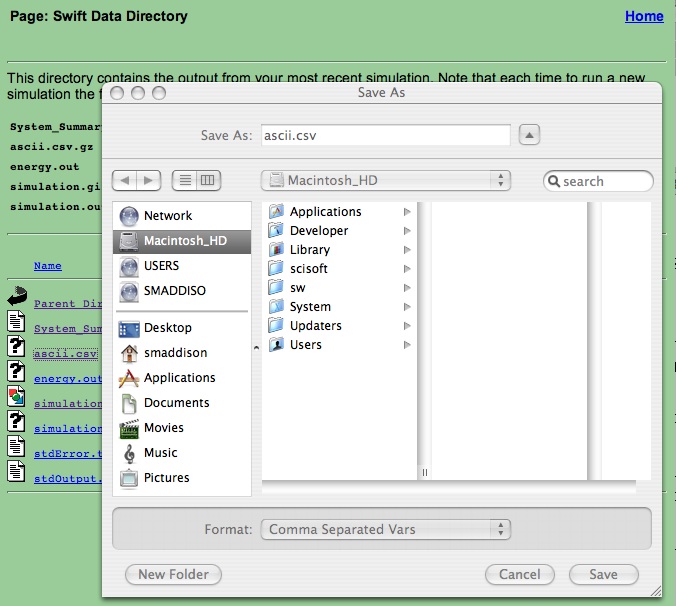Grab the column divider handle
The image size is (676, 606).
point(425,472)
